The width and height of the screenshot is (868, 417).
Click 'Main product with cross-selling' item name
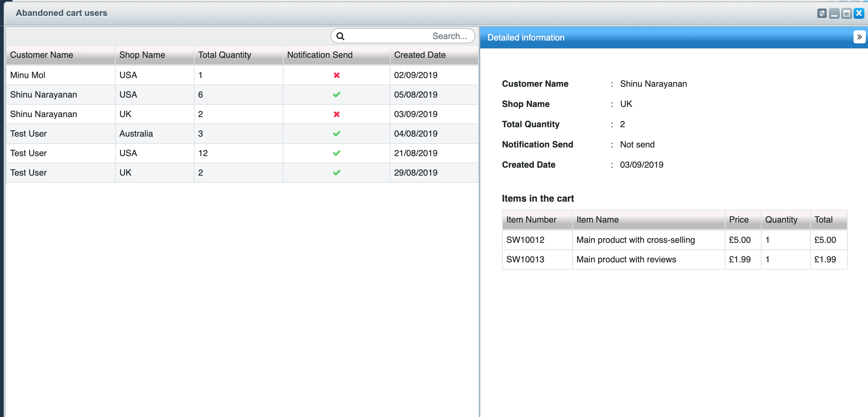point(636,240)
